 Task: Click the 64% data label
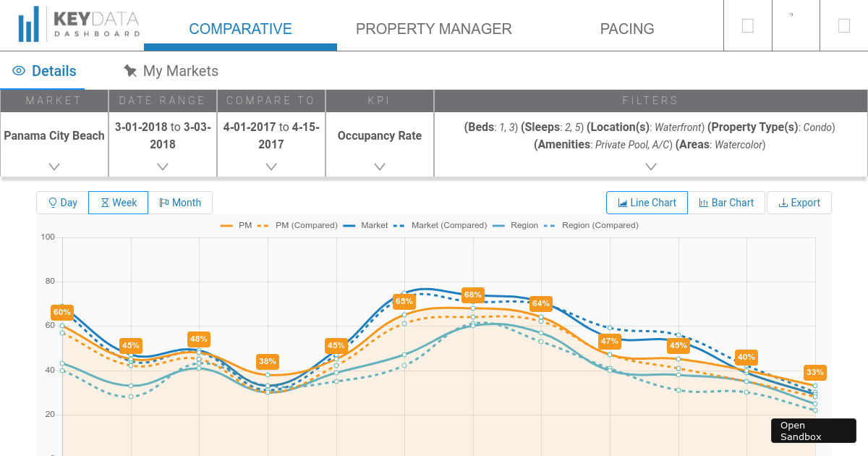[541, 303]
